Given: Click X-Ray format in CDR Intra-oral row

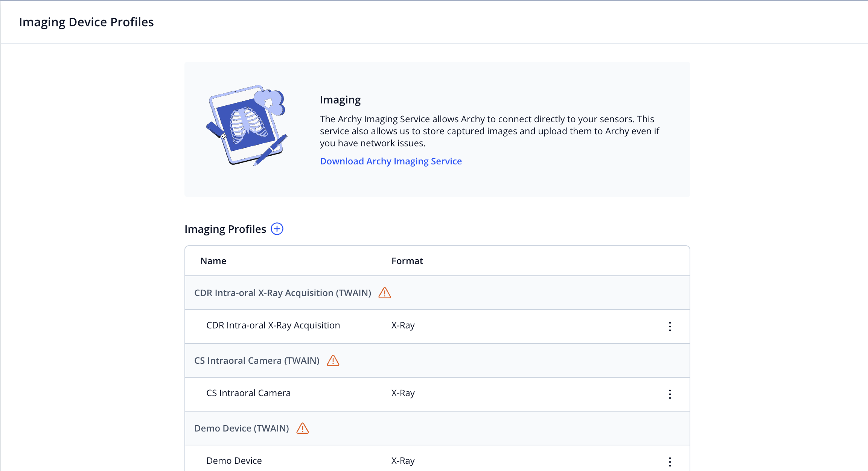Looking at the screenshot, I should point(403,325).
